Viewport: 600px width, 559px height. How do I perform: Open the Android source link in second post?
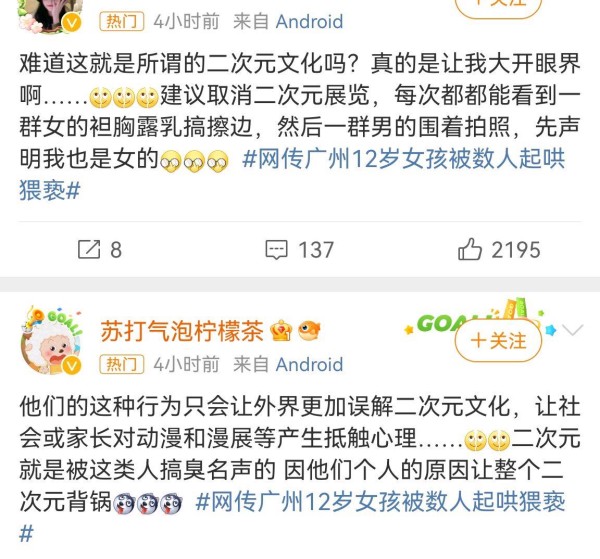309,364
